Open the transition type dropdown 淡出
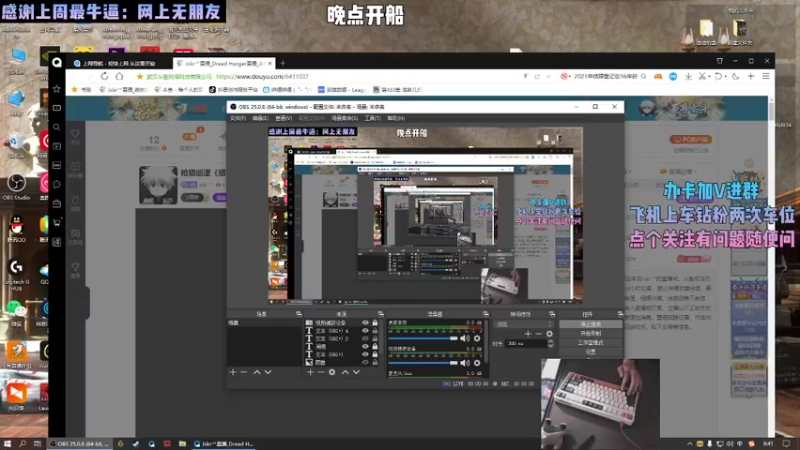The height and width of the screenshot is (450, 800). point(523,324)
